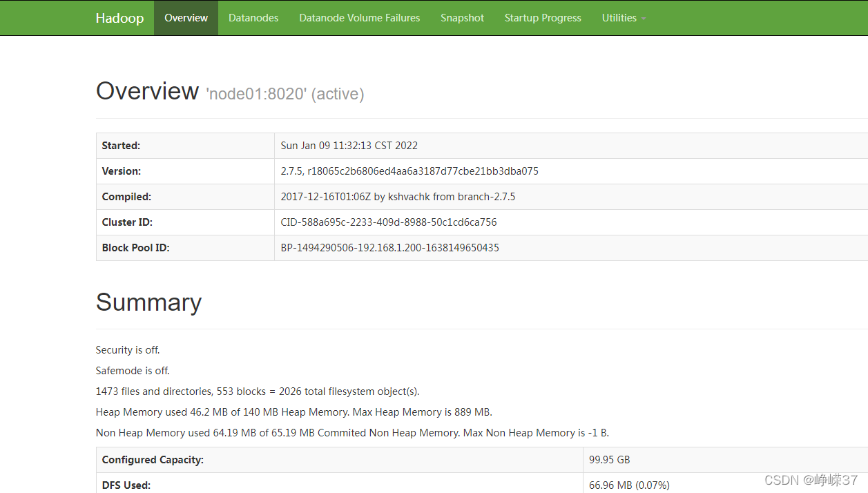Click the Block Pool ID: label cell

coord(185,248)
